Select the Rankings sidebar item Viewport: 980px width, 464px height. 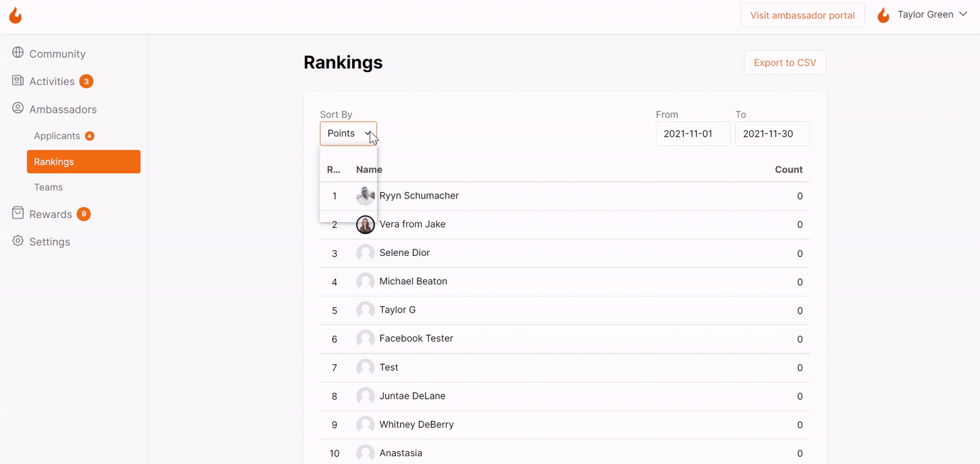pos(84,162)
